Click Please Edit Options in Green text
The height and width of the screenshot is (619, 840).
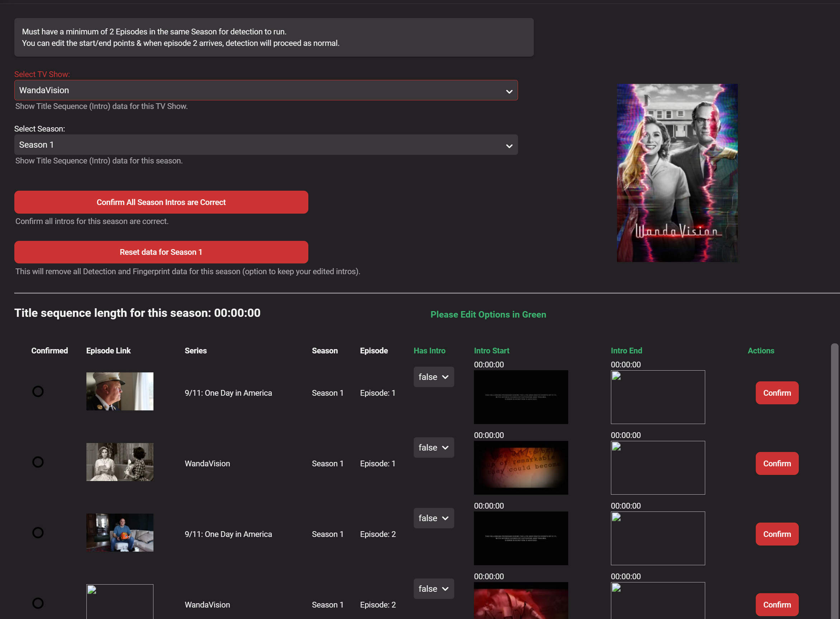488,315
